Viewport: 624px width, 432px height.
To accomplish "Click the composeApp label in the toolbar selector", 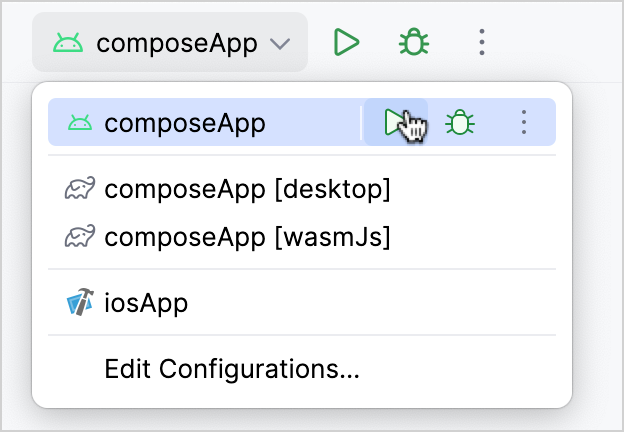I will [x=176, y=43].
